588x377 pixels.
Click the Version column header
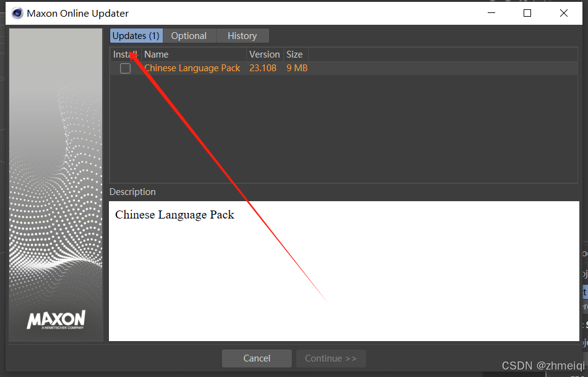pos(265,54)
